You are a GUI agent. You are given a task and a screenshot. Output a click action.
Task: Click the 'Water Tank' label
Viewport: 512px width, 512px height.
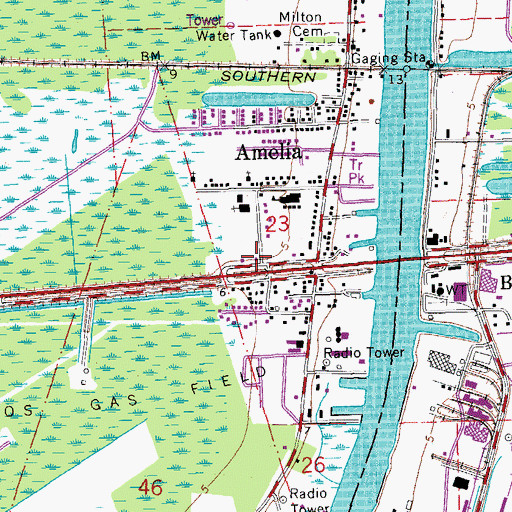tap(234, 35)
